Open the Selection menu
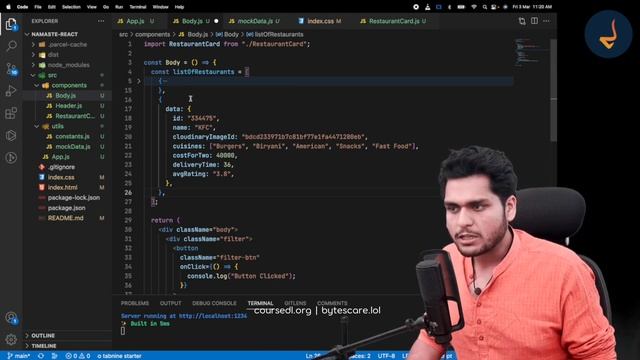Image resolution: width=640 pixels, height=360 pixels. [71, 7]
